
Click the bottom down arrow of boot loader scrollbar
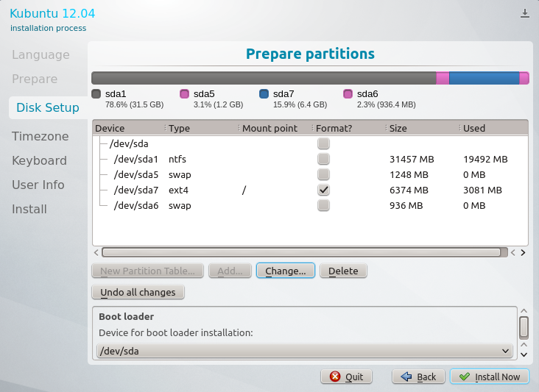pyautogui.click(x=524, y=354)
